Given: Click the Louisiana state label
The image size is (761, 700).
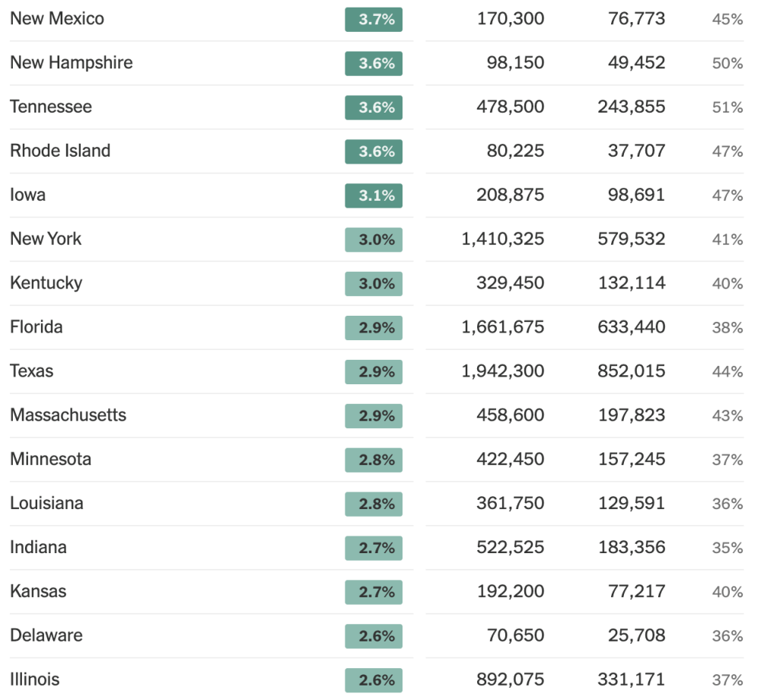Looking at the screenshot, I should coord(47,504).
